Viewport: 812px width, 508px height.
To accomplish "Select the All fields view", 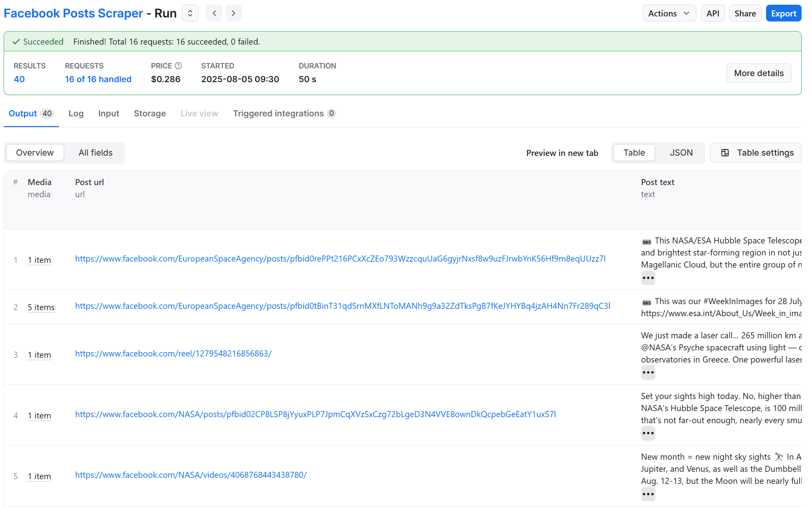I will (95, 153).
